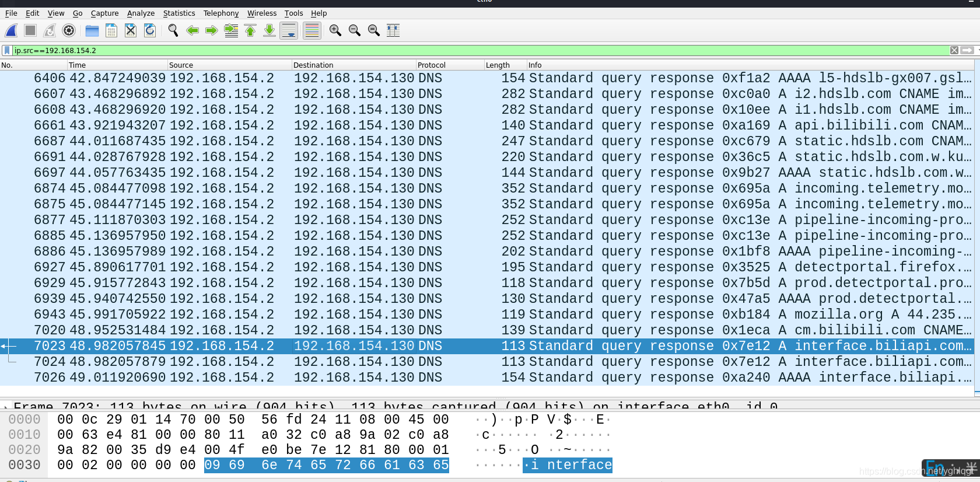The width and height of the screenshot is (980, 482).
Task: Clear the display filter
Action: (x=954, y=51)
